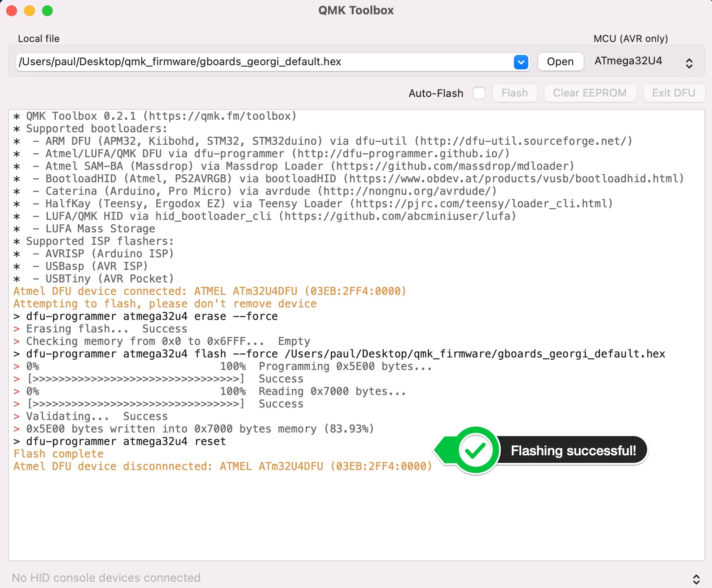Click the 'Attempting to flash' warning line

[x=165, y=304]
